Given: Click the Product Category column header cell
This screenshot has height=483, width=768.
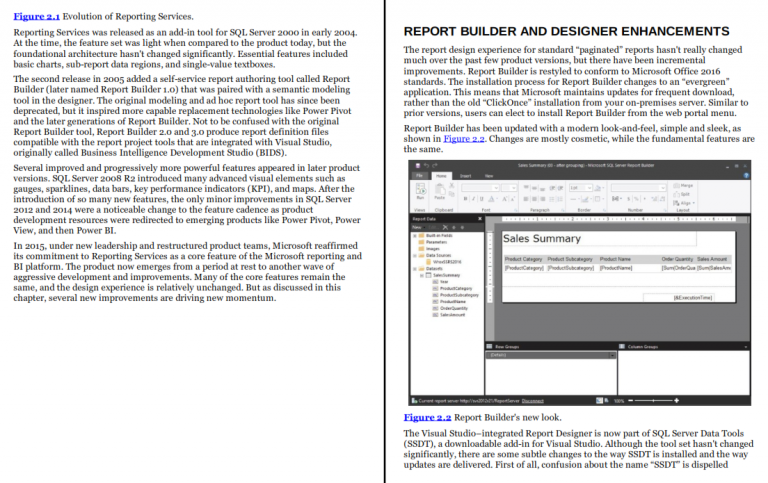Looking at the screenshot, I should pyautogui.click(x=524, y=259).
